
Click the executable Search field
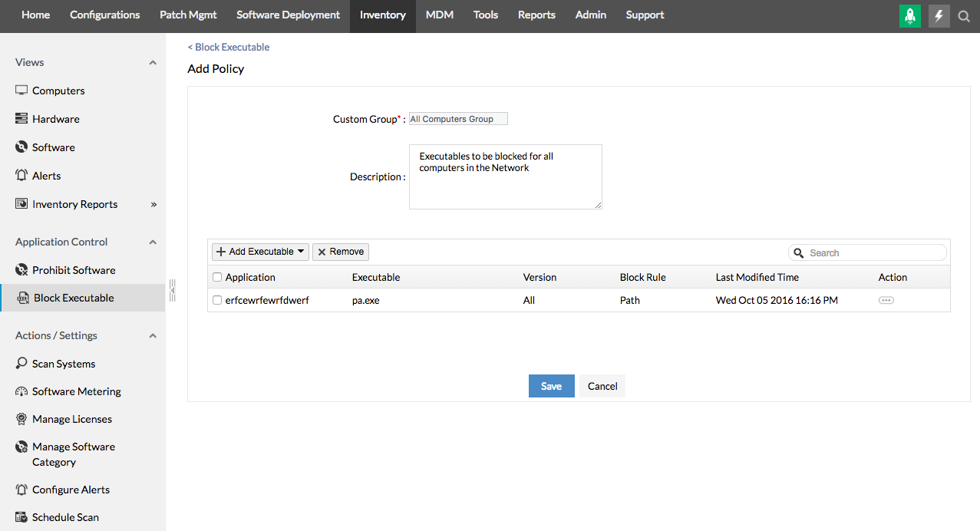pos(873,252)
